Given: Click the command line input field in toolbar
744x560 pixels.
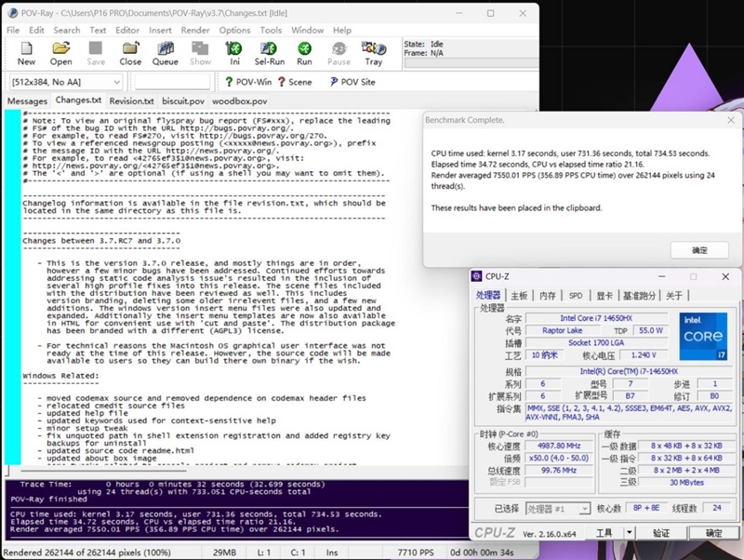Looking at the screenshot, I should (x=173, y=82).
